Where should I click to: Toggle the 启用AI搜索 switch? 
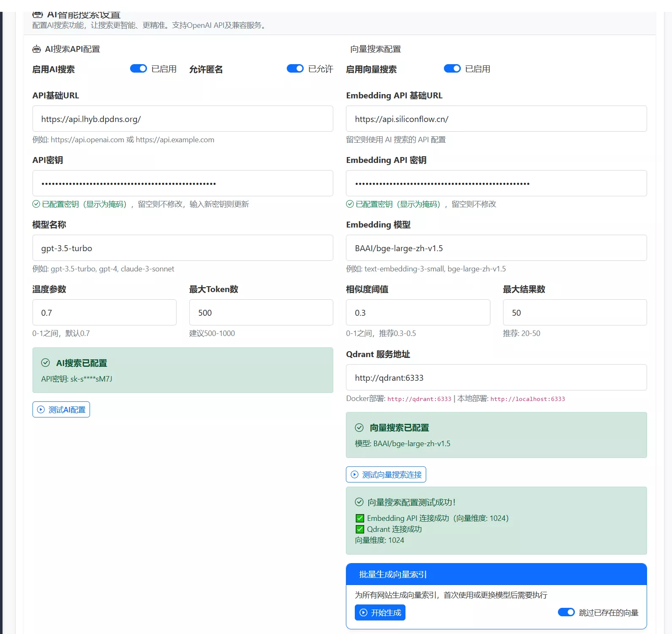coord(138,69)
